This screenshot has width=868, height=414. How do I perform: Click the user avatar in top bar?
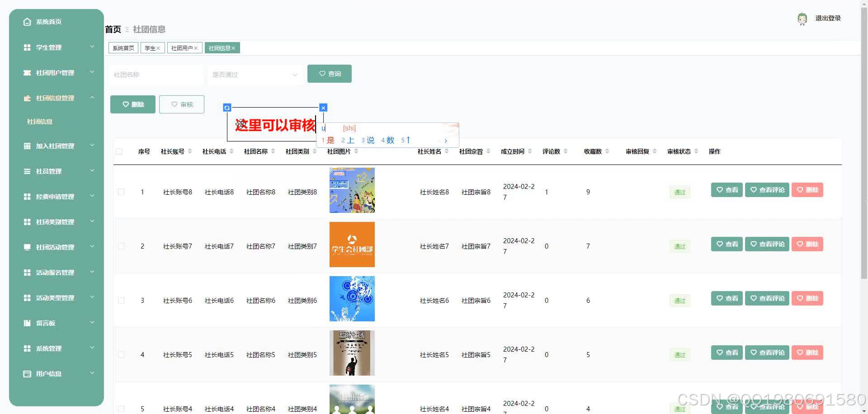802,19
